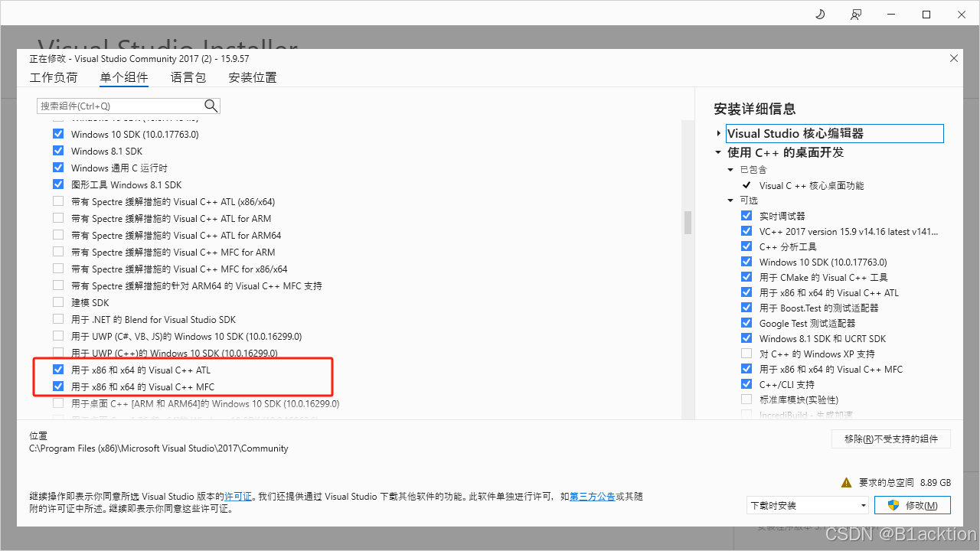Open the 第三方公告 link
Screen dimensions: 980x551
[x=593, y=497]
